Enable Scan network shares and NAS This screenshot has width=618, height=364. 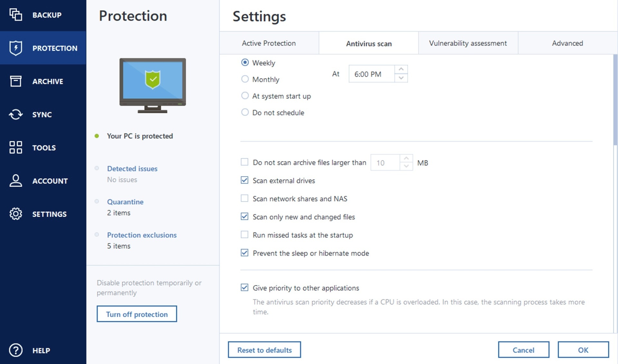click(245, 198)
